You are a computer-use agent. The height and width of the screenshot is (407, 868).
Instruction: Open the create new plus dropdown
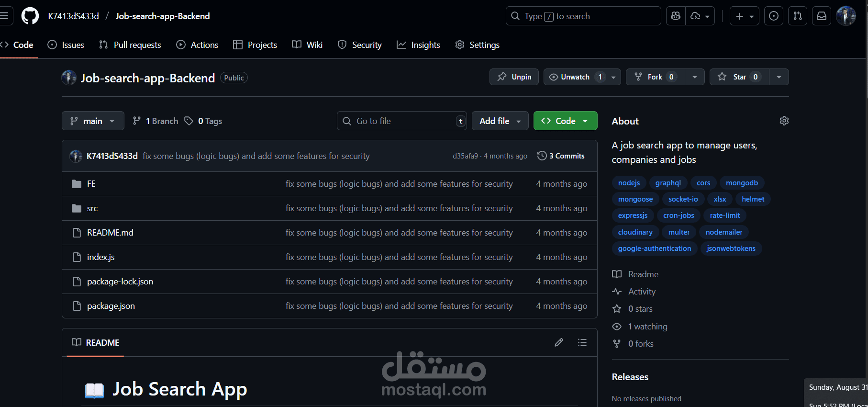[744, 16]
